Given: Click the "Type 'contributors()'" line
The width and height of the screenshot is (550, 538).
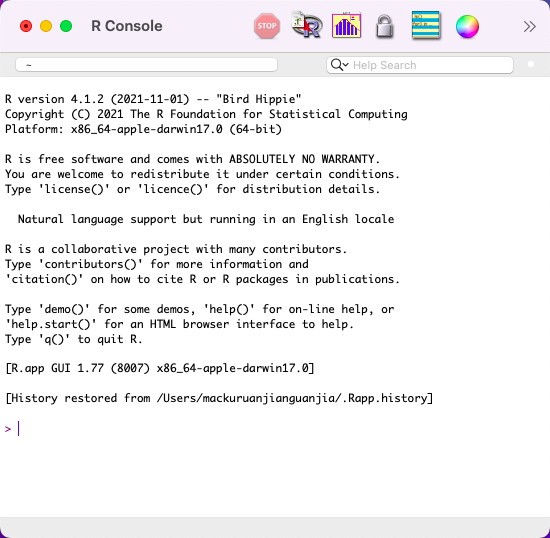Looking at the screenshot, I should [157, 264].
